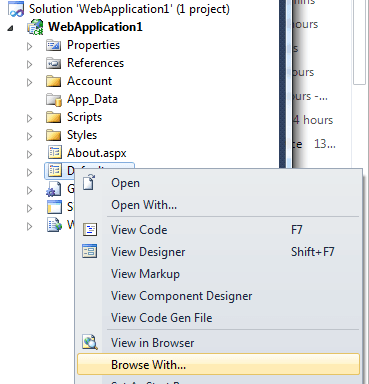Click the References node icon

point(53,63)
